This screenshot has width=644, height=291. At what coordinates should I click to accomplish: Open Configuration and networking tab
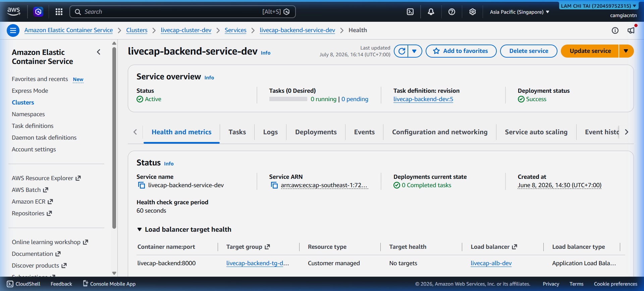[440, 132]
